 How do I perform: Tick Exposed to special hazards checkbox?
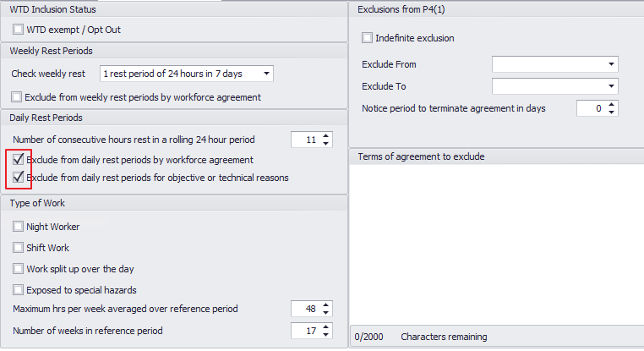click(19, 290)
